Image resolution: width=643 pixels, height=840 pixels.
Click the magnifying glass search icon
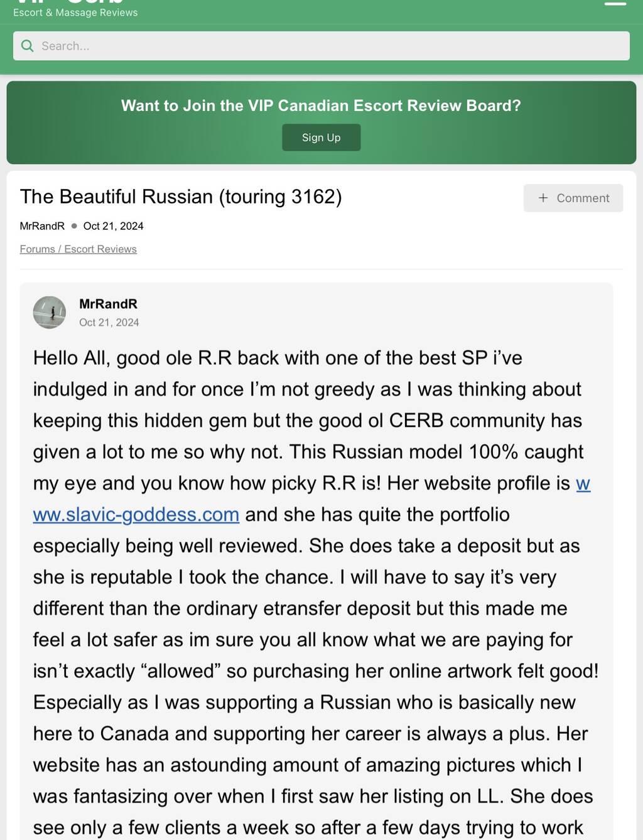point(27,46)
